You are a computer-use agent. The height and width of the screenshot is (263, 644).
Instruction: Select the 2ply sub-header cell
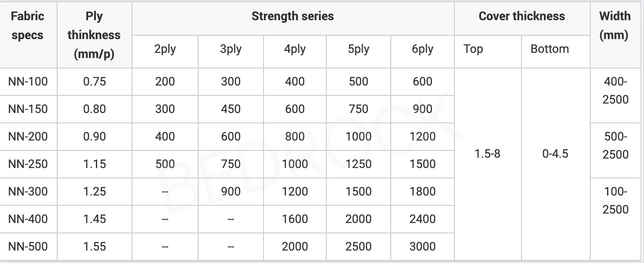coord(165,49)
